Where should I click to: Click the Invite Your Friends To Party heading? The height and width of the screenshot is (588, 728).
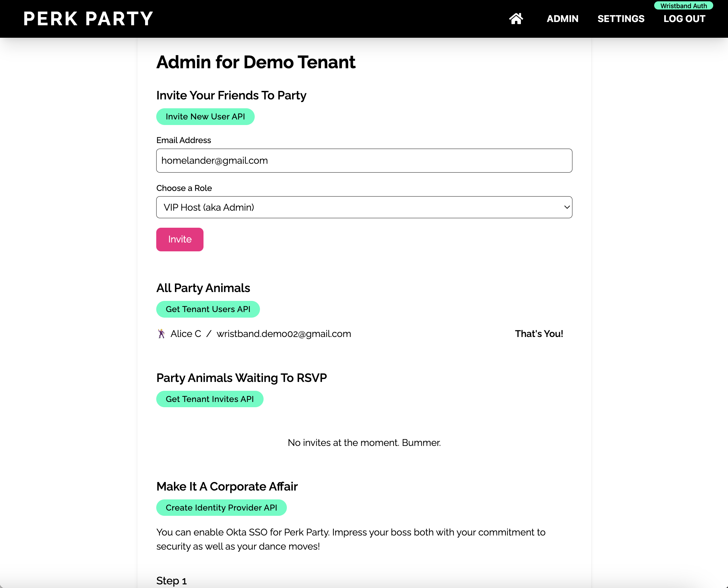(x=231, y=95)
